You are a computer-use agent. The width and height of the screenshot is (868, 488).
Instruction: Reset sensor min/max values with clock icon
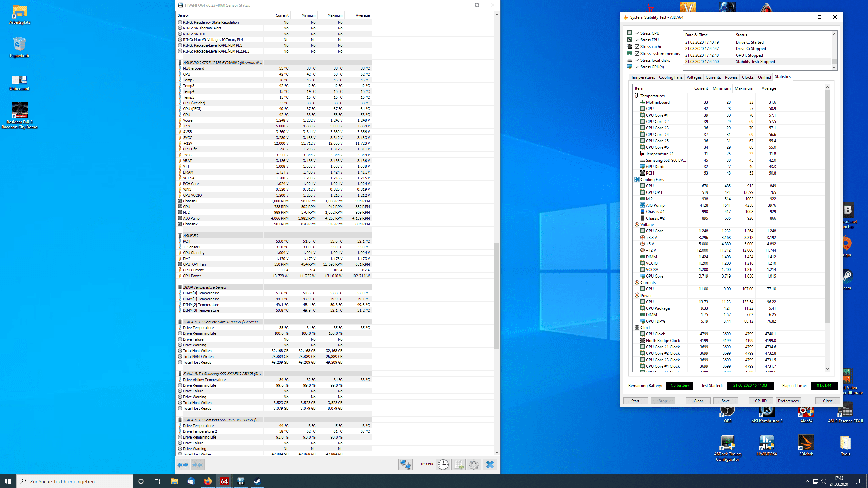click(x=443, y=464)
